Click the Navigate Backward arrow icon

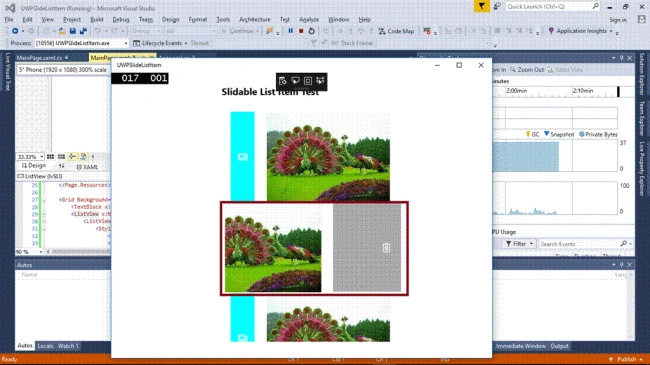15,31
